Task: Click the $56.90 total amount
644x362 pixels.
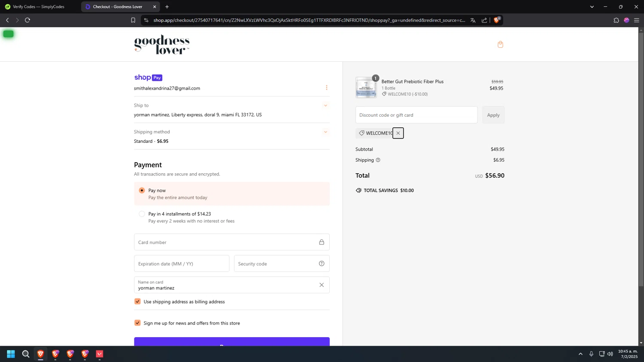Action: 495,175
